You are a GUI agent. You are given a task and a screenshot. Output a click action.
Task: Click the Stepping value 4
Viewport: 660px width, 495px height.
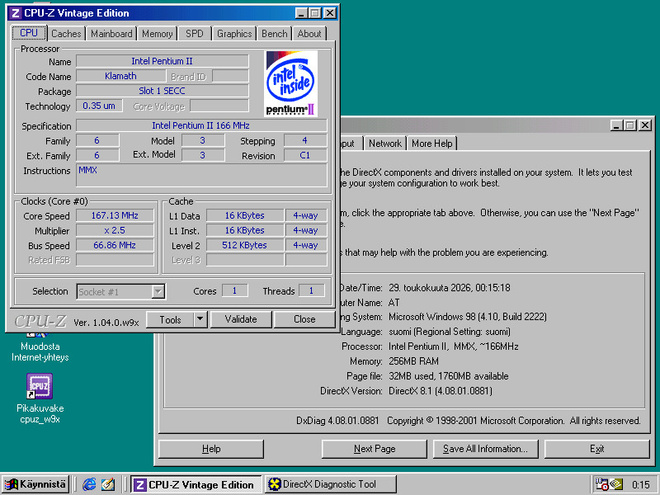(x=305, y=141)
